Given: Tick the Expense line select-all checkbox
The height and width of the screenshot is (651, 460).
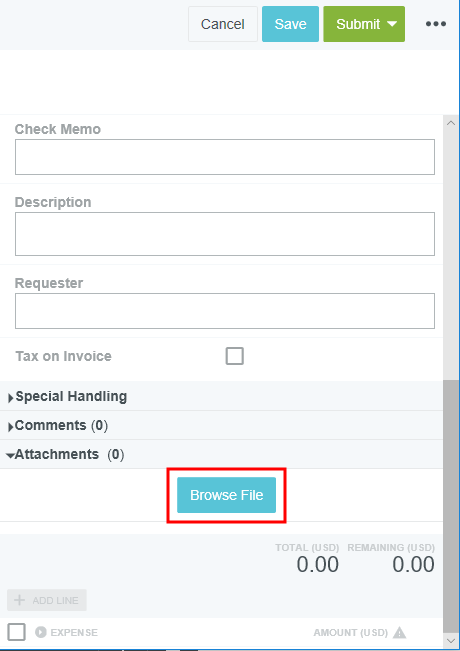Looking at the screenshot, I should pos(17,632).
